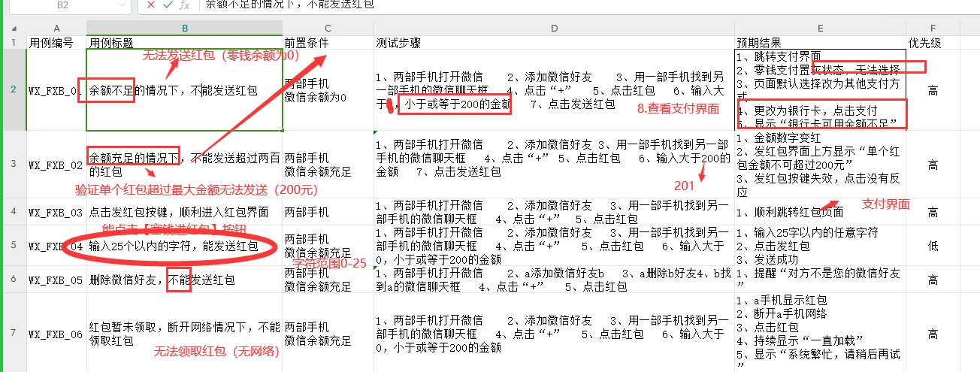The height and width of the screenshot is (372, 980).
Task: Click the header cell 测试步骤
Action: pyautogui.click(x=554, y=43)
